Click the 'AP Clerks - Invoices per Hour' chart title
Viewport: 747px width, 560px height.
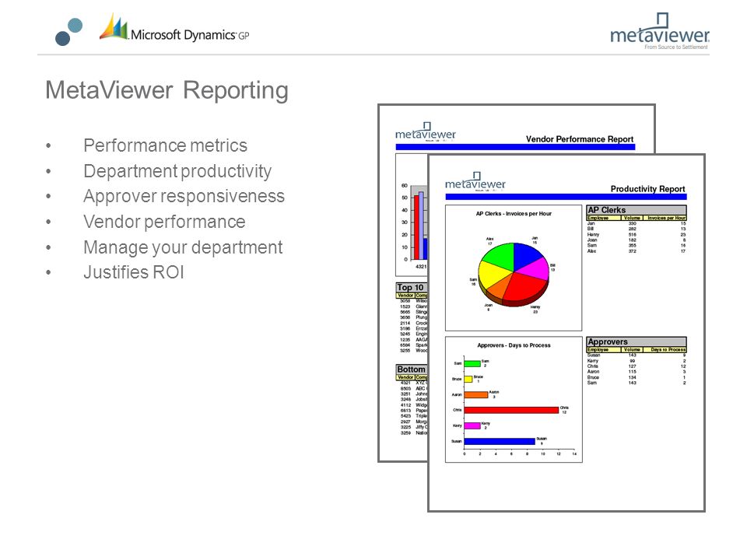coord(514,214)
